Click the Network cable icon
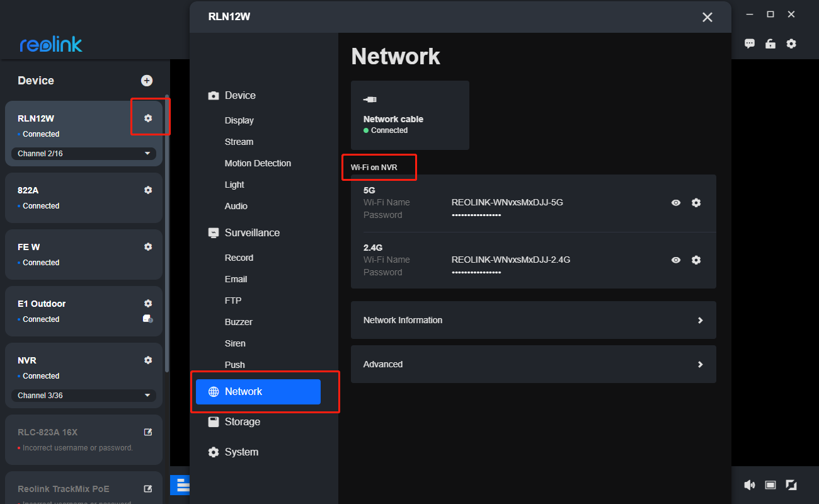 click(x=370, y=100)
